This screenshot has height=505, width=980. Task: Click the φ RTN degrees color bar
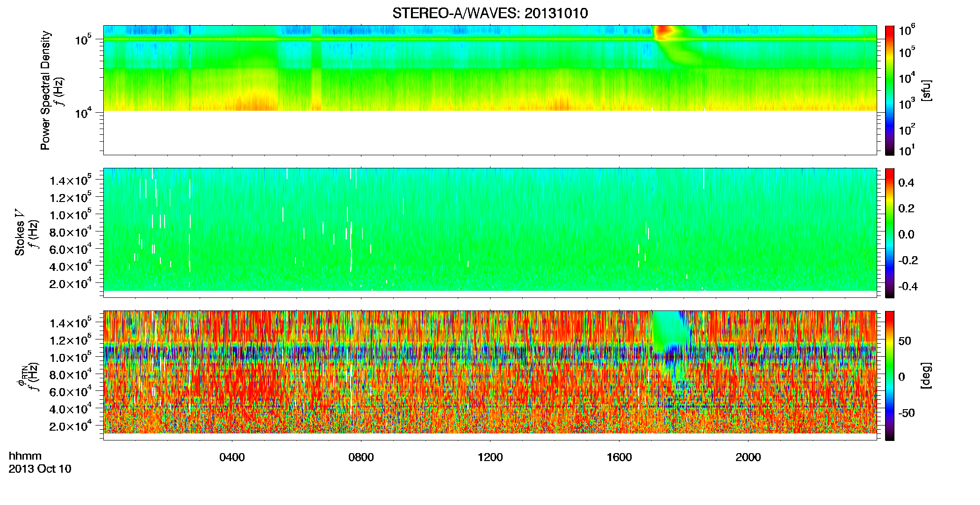click(890, 375)
